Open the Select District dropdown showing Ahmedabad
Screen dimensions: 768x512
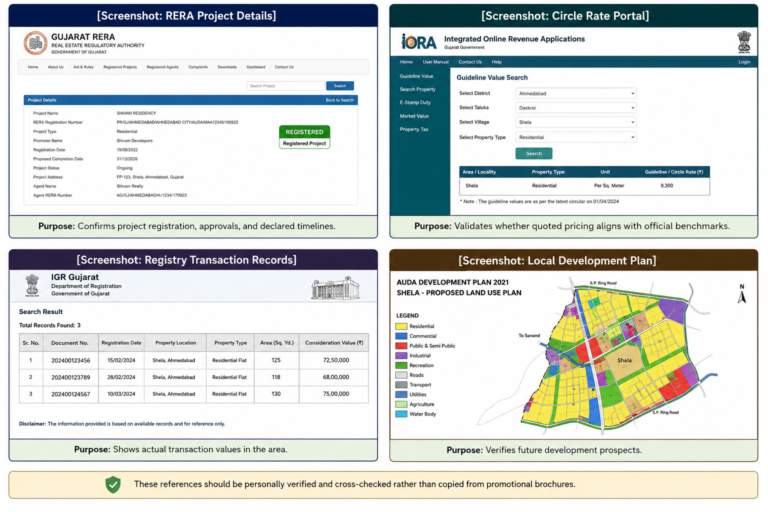(x=576, y=93)
